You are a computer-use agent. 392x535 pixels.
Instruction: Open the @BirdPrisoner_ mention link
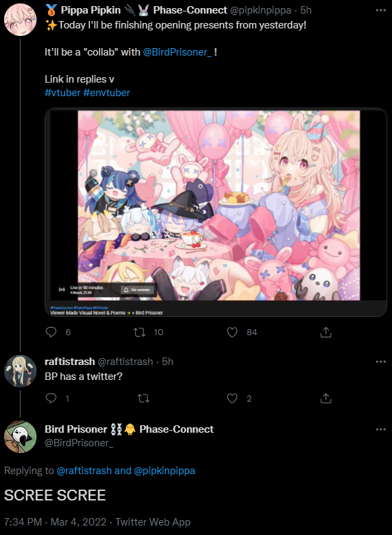(x=177, y=52)
